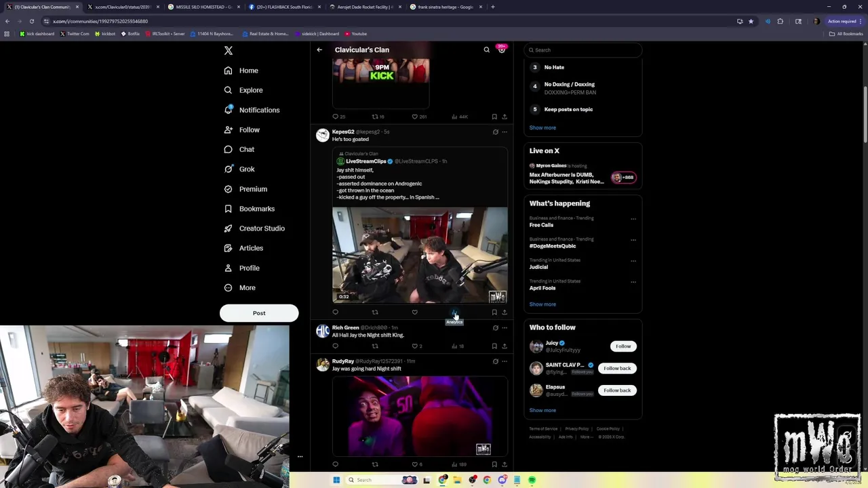
Task: Focus the Search input field
Action: [x=583, y=50]
